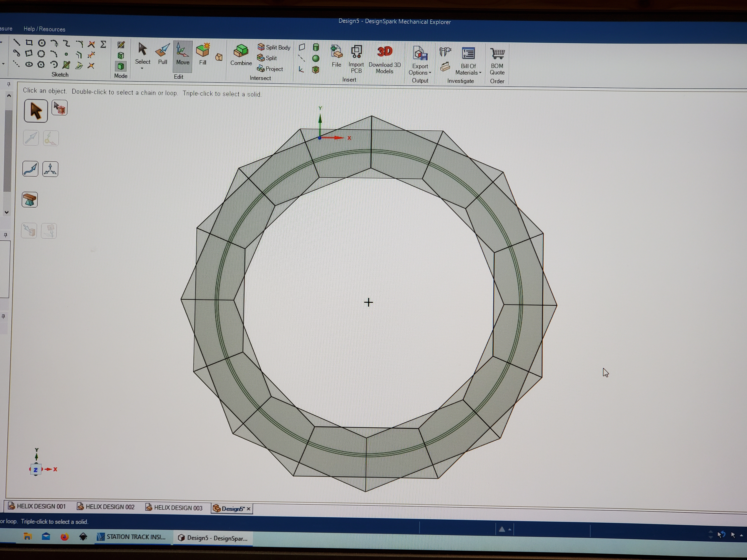747x560 pixels.
Task: Click the Split button
Action: [x=267, y=58]
